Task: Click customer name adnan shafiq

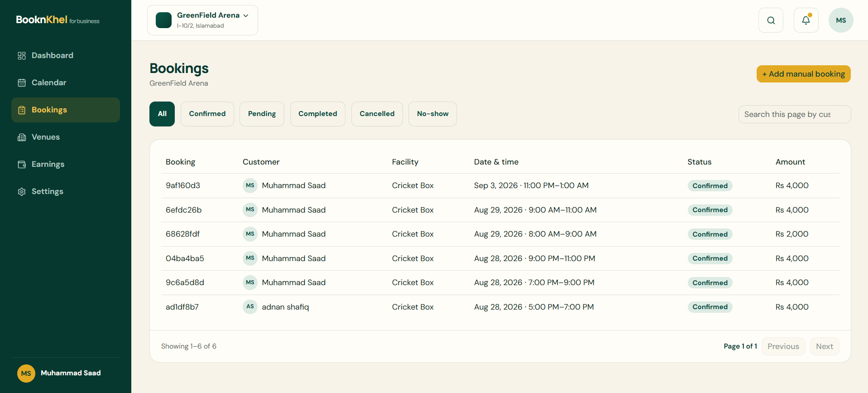Action: pos(285,307)
